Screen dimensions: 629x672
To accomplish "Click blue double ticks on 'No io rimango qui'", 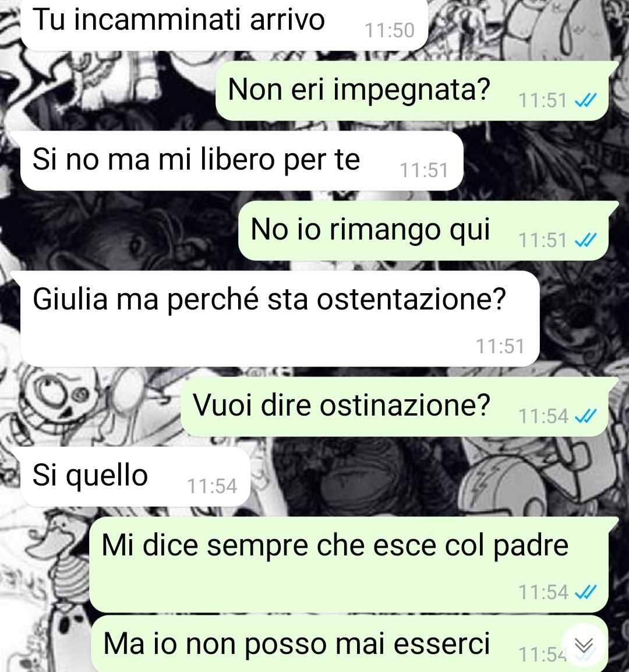I will (x=585, y=241).
